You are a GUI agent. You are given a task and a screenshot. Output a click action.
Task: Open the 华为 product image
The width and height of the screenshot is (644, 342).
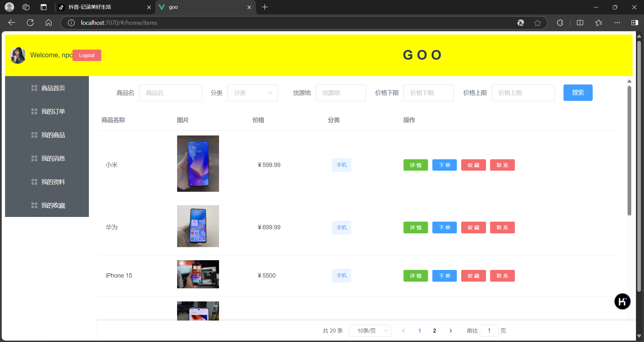click(198, 226)
